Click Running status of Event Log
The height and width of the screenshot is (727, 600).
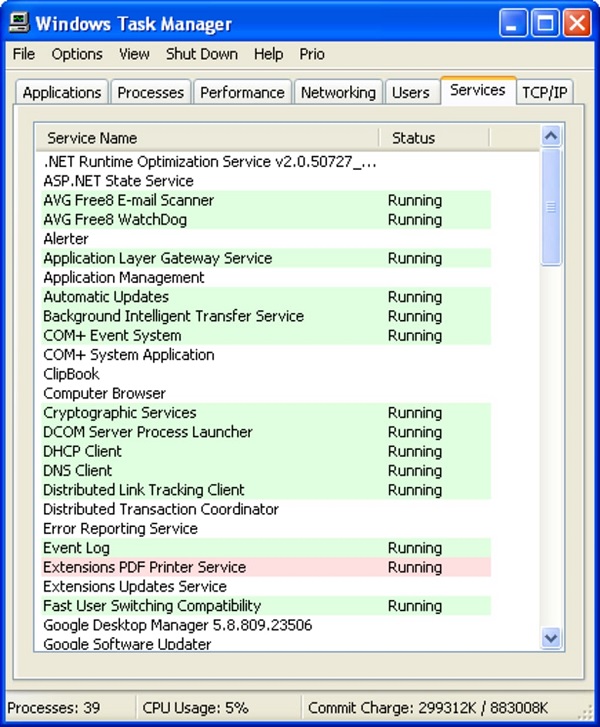click(415, 548)
